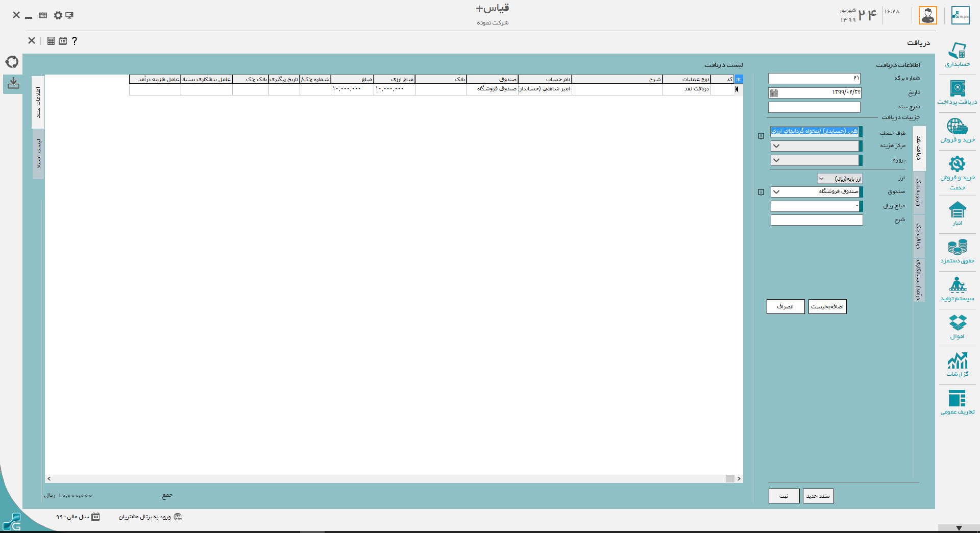Screen dimensions: 980x533
Task: Click اضافه‌به‌لیست button
Action: 827,306
